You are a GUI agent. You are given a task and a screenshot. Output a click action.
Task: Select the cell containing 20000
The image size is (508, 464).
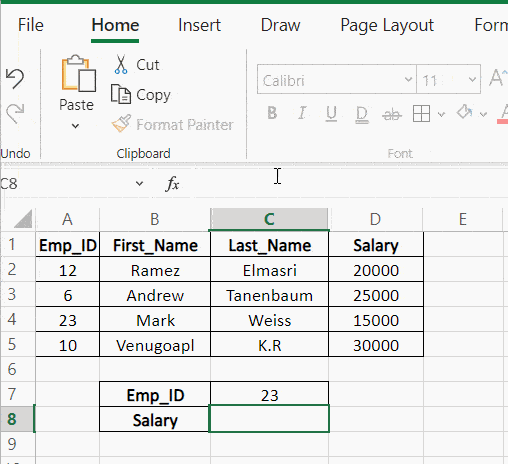tap(376, 270)
